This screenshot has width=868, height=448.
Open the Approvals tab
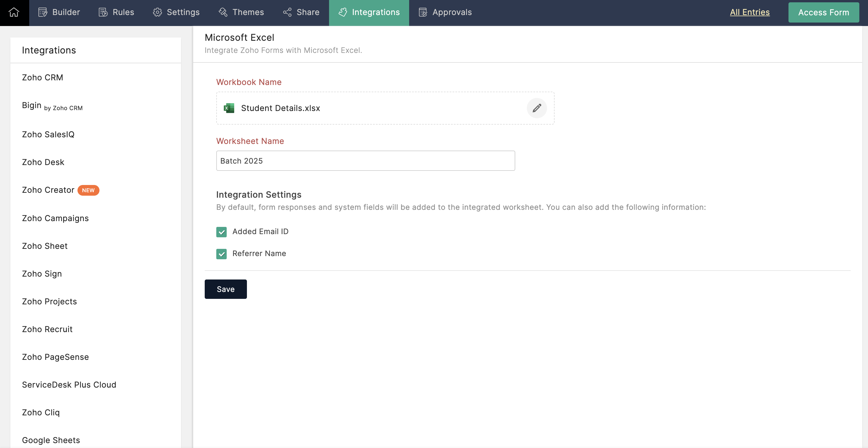click(x=445, y=12)
